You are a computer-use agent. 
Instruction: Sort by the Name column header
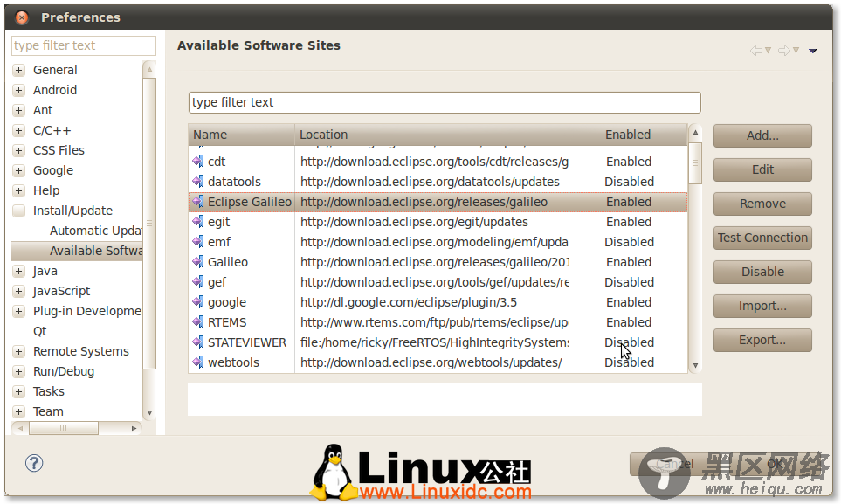241,135
